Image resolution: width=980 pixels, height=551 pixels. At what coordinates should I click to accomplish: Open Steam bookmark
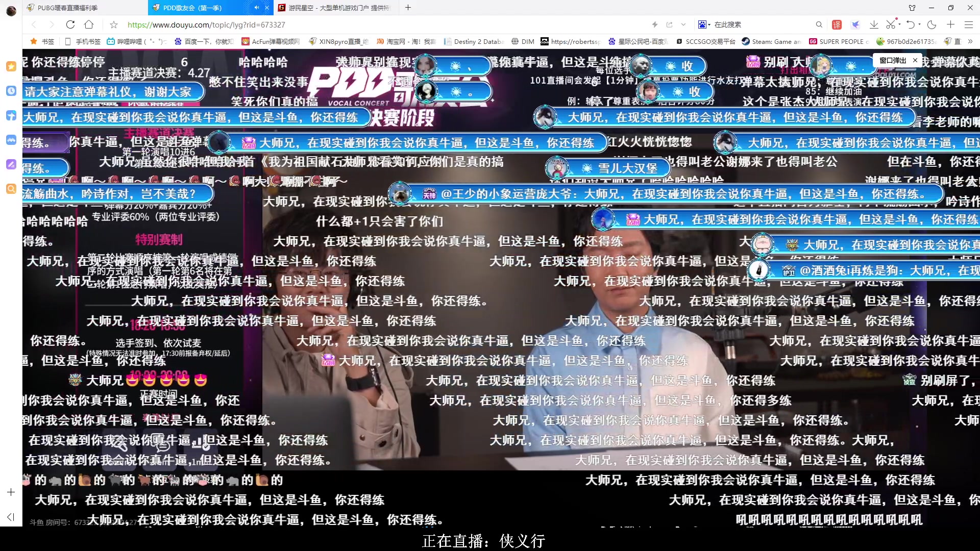coord(772,41)
